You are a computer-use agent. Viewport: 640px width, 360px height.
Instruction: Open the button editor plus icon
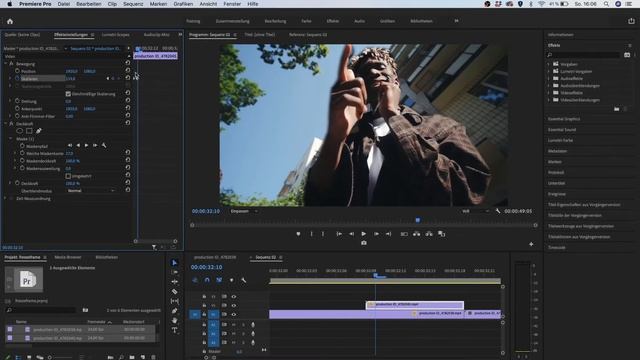pos(531,244)
